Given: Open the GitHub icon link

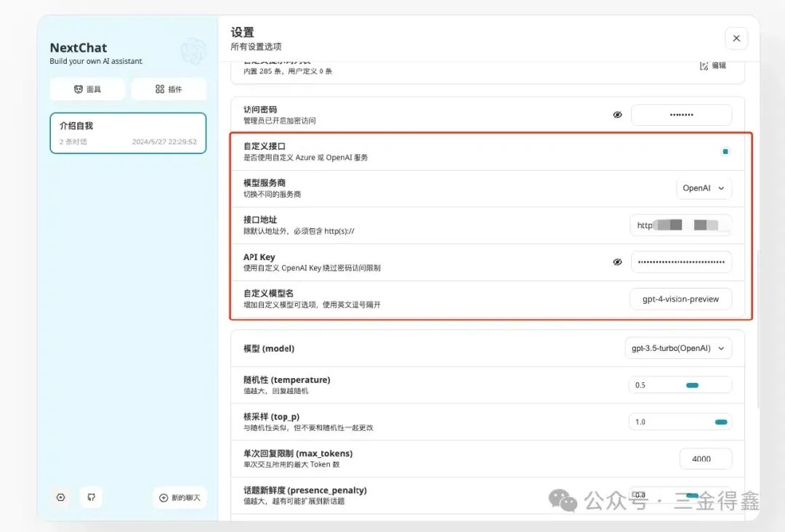Looking at the screenshot, I should 92,497.
